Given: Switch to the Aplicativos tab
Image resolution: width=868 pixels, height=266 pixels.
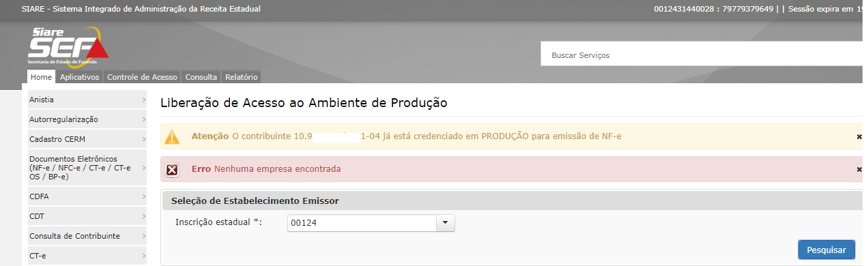Looking at the screenshot, I should (x=79, y=77).
